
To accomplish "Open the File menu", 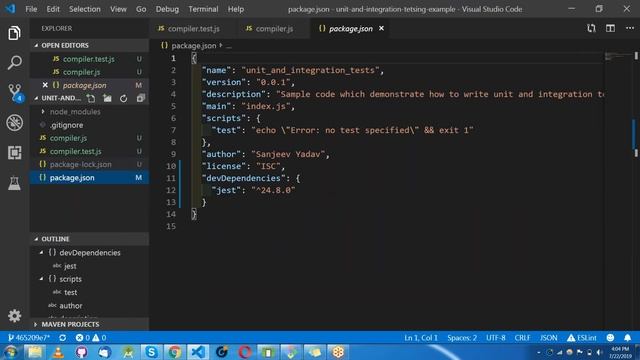I will pyautogui.click(x=31, y=9).
